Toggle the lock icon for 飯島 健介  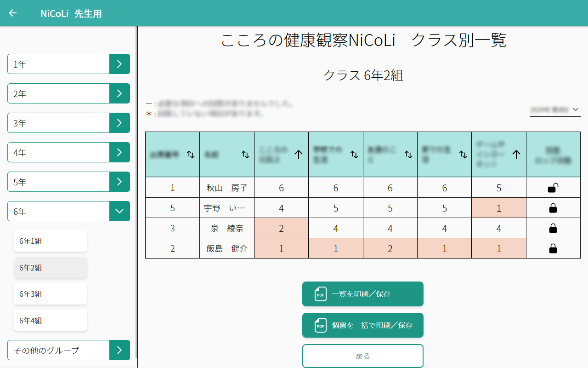553,248
